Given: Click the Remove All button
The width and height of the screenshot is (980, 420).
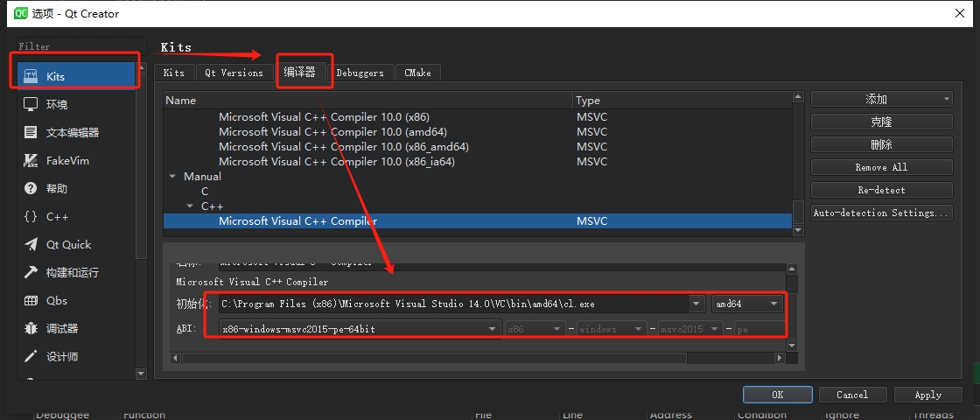Looking at the screenshot, I should tap(881, 167).
